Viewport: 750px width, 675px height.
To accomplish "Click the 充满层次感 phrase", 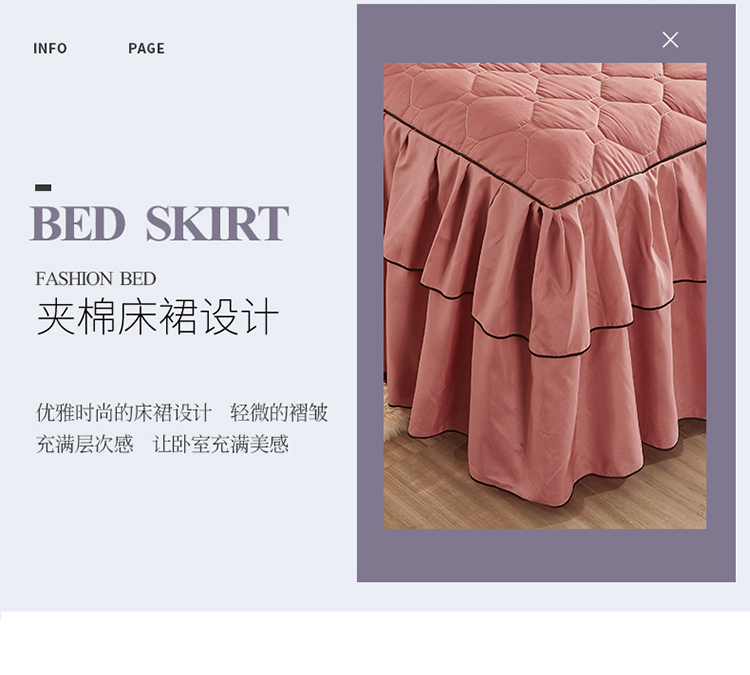I will 85,444.
